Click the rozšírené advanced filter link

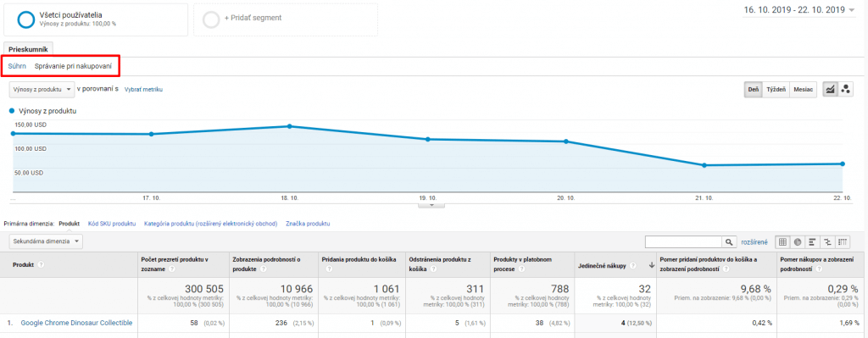tap(754, 241)
